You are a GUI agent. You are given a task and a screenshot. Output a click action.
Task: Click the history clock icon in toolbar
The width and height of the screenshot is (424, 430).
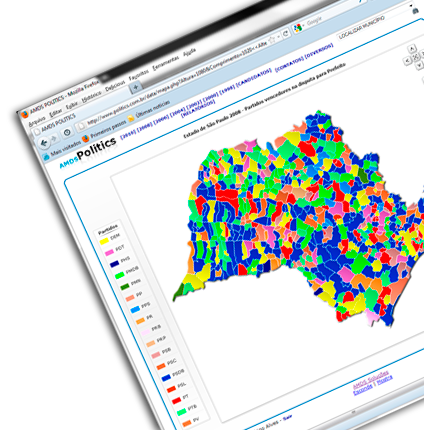pyautogui.click(x=67, y=132)
